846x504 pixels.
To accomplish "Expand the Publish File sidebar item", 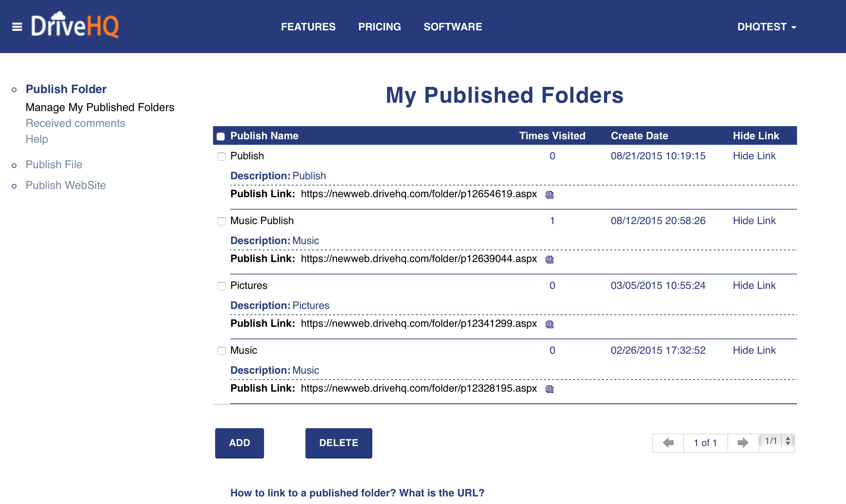I will pyautogui.click(x=54, y=164).
